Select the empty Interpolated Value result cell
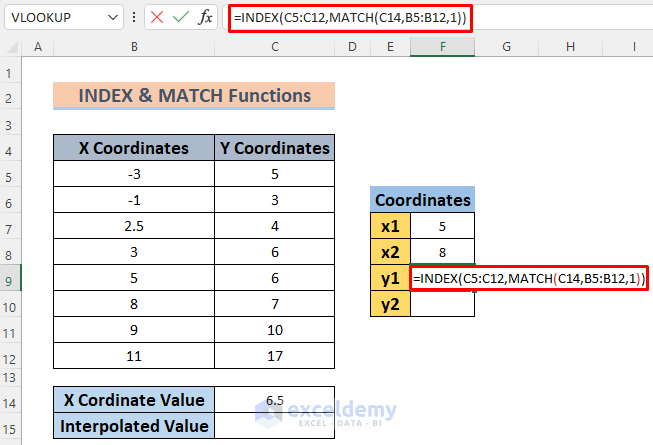Screen dimensions: 653x445 274,427
